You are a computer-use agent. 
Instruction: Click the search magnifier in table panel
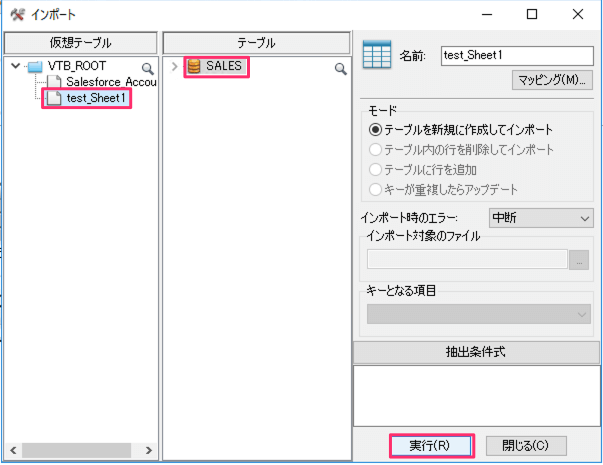tap(340, 69)
